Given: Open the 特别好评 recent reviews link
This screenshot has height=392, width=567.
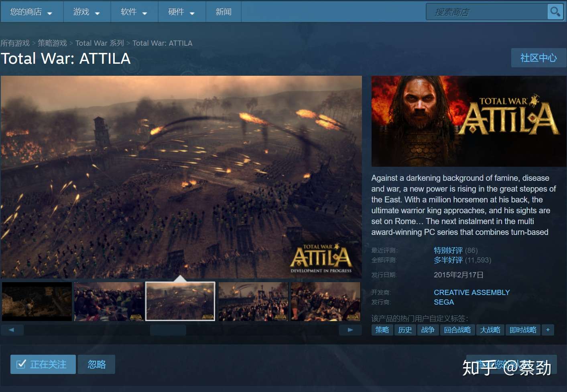Looking at the screenshot, I should coord(448,250).
